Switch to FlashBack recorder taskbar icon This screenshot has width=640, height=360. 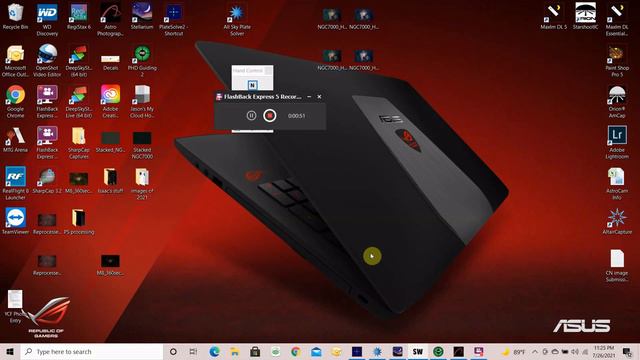pos(479,351)
